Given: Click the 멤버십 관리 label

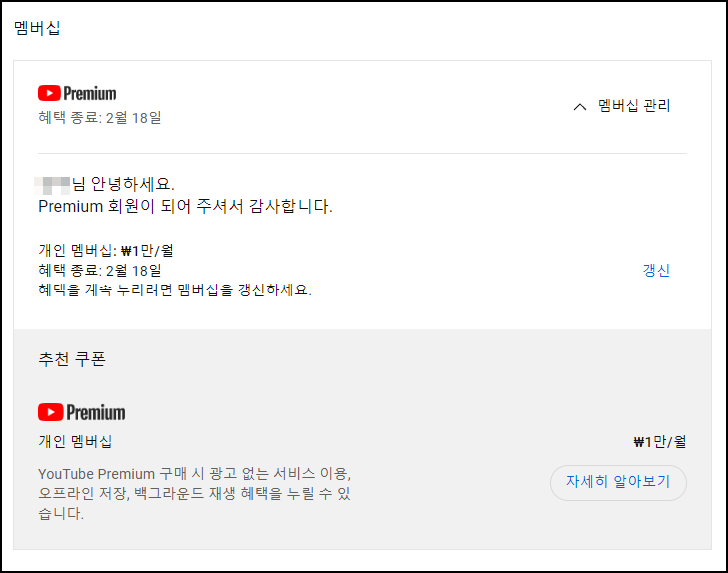Looking at the screenshot, I should point(634,106).
